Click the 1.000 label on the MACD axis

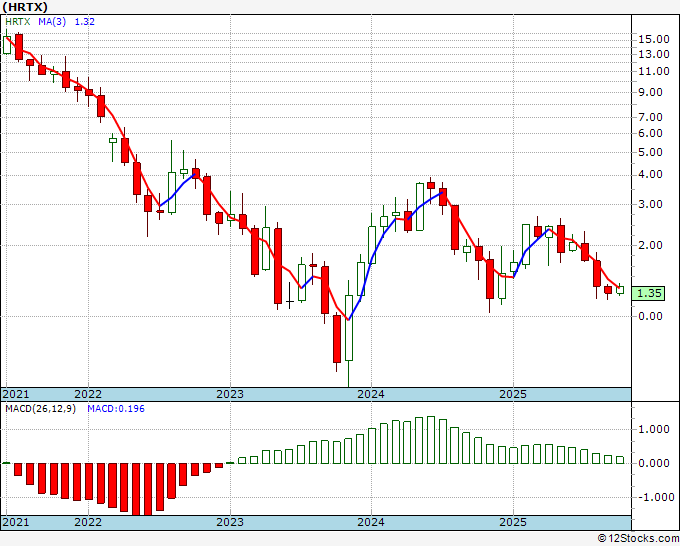point(654,429)
